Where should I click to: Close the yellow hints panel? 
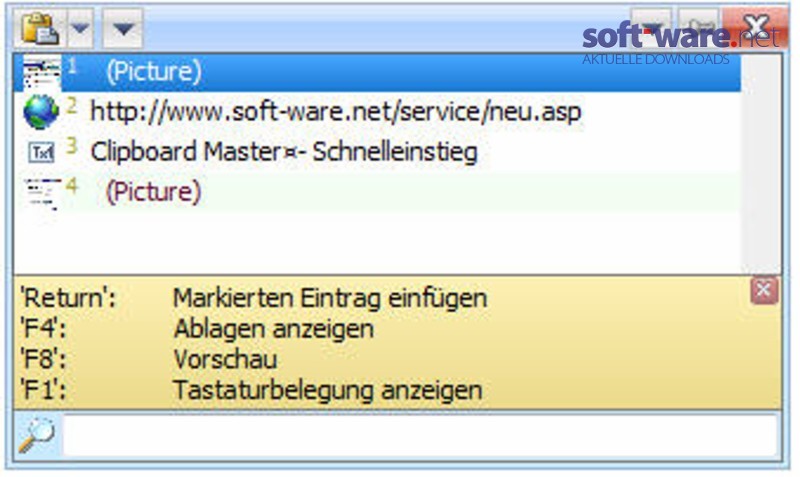point(764,291)
